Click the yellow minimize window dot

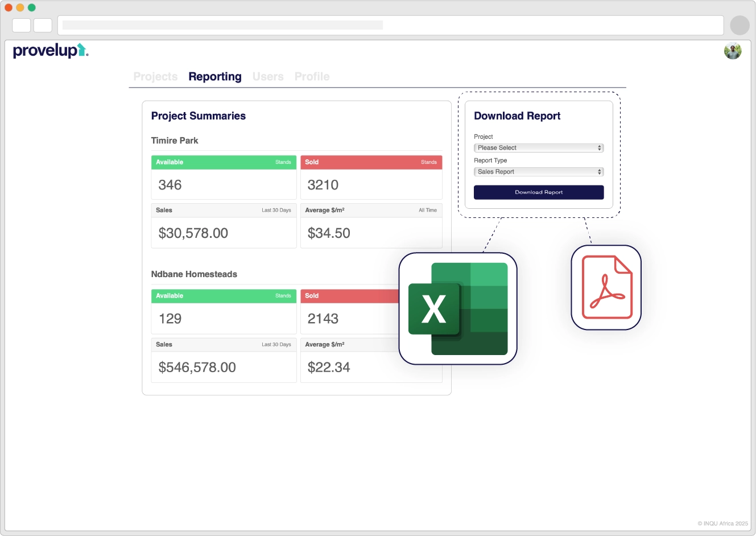pyautogui.click(x=20, y=7)
